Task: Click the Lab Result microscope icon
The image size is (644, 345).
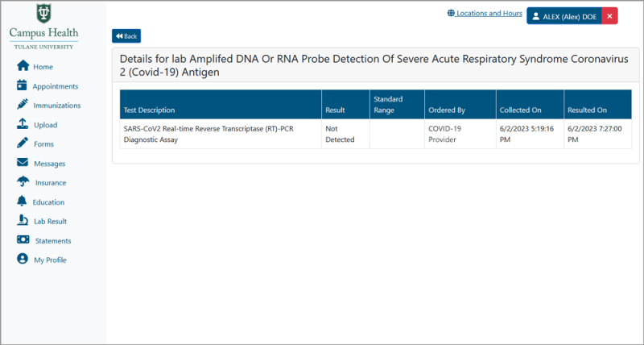Action: click(x=23, y=220)
